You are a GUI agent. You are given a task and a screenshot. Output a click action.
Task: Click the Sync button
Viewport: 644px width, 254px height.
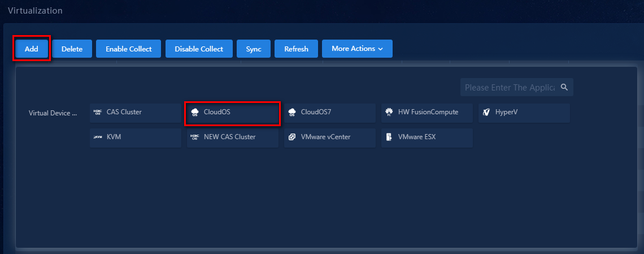[254, 49]
